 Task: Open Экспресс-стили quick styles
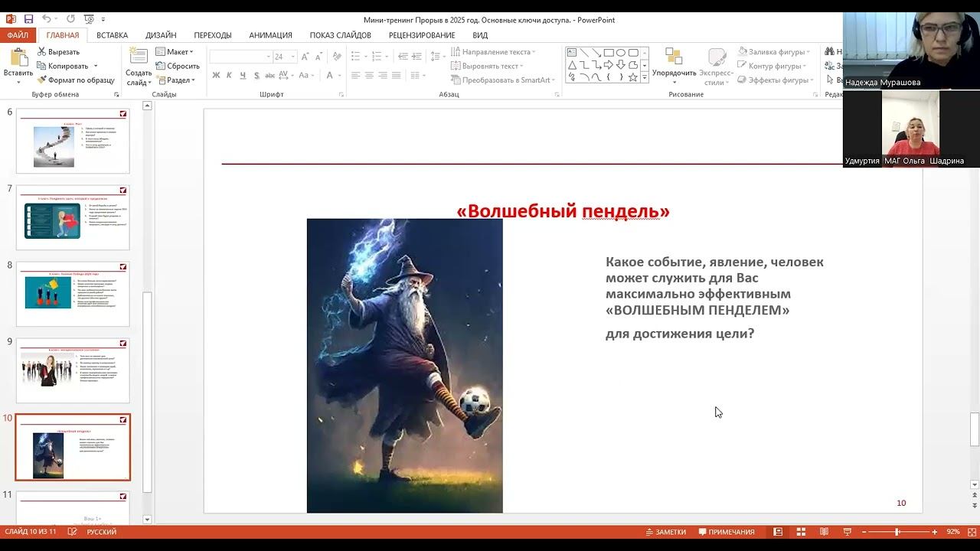click(717, 66)
